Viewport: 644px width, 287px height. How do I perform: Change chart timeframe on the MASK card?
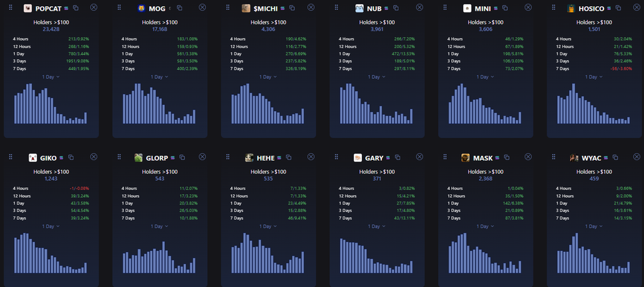[x=485, y=226]
